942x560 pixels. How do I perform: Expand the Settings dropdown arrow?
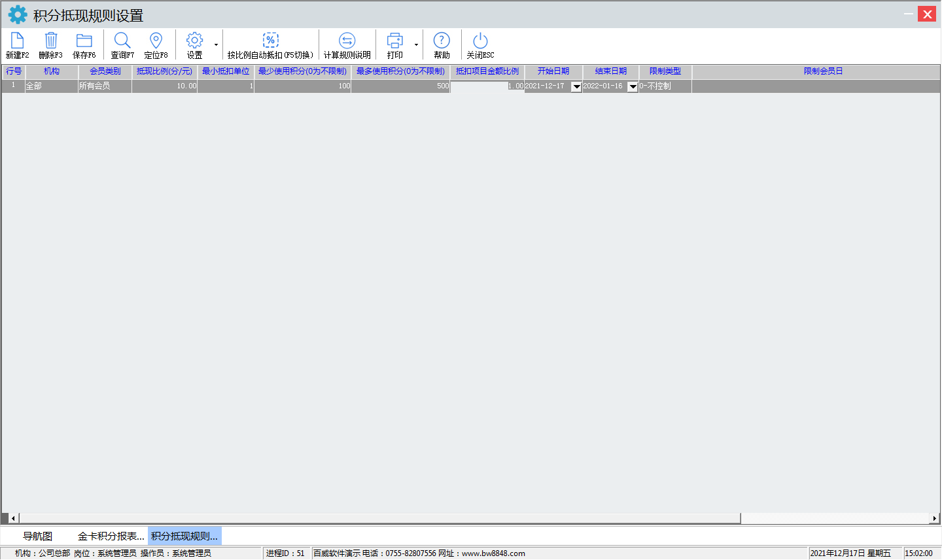pos(216,45)
